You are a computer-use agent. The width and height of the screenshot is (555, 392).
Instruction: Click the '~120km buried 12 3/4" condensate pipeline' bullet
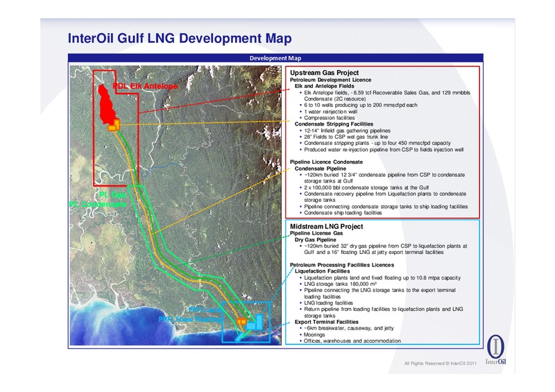[382, 178]
